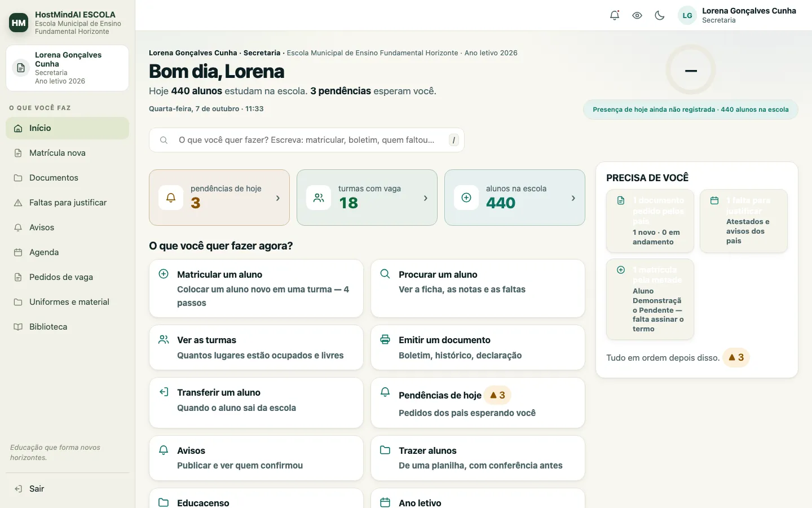Click the warning triangle icon beside Faltas para justificar
Screen dimensions: 812x508
pyautogui.click(x=18, y=203)
